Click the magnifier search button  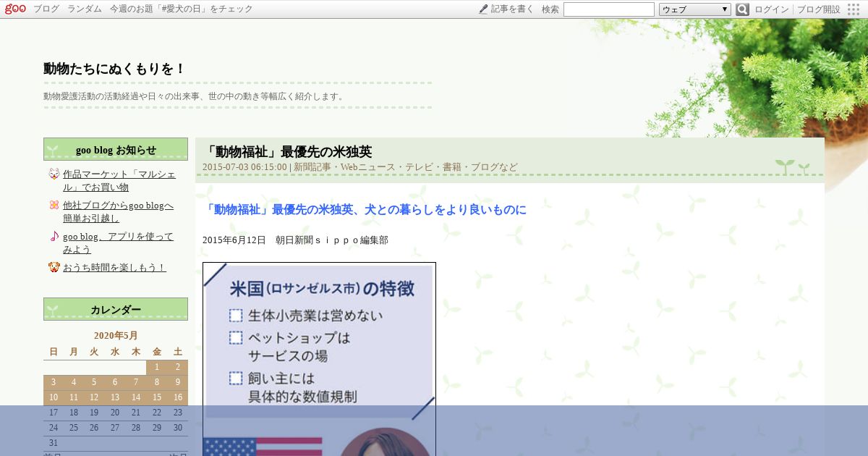(x=742, y=9)
